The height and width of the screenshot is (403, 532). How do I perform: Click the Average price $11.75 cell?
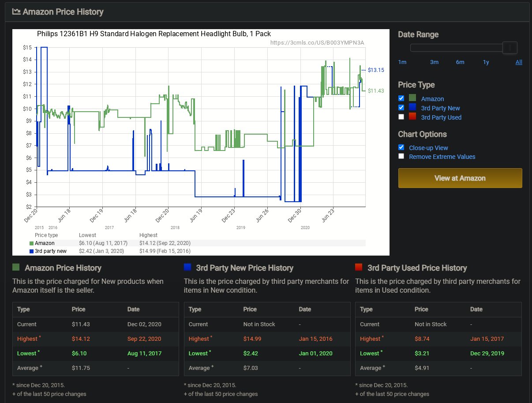pyautogui.click(x=81, y=368)
